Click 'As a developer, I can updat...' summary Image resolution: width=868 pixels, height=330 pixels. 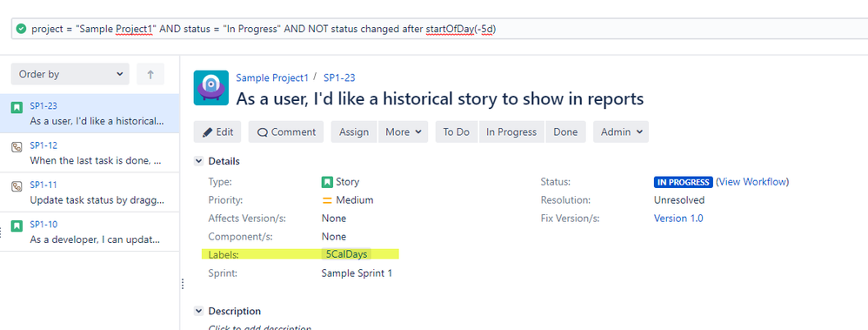[95, 239]
